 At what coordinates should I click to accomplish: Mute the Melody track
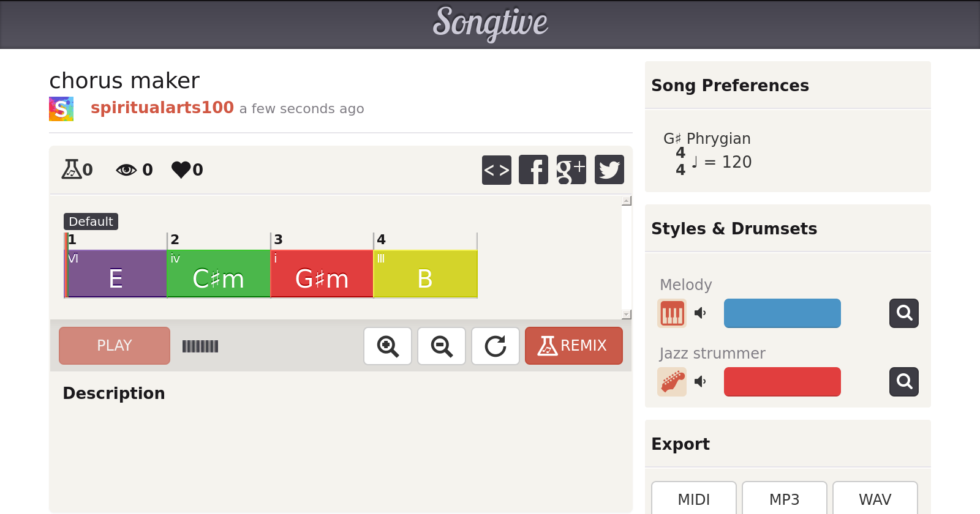click(700, 313)
